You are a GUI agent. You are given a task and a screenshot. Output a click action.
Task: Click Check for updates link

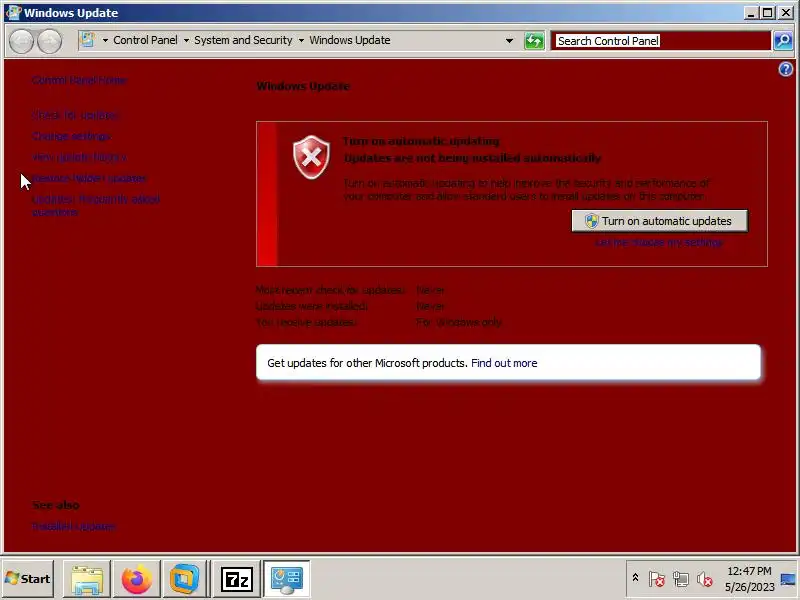tap(75, 115)
